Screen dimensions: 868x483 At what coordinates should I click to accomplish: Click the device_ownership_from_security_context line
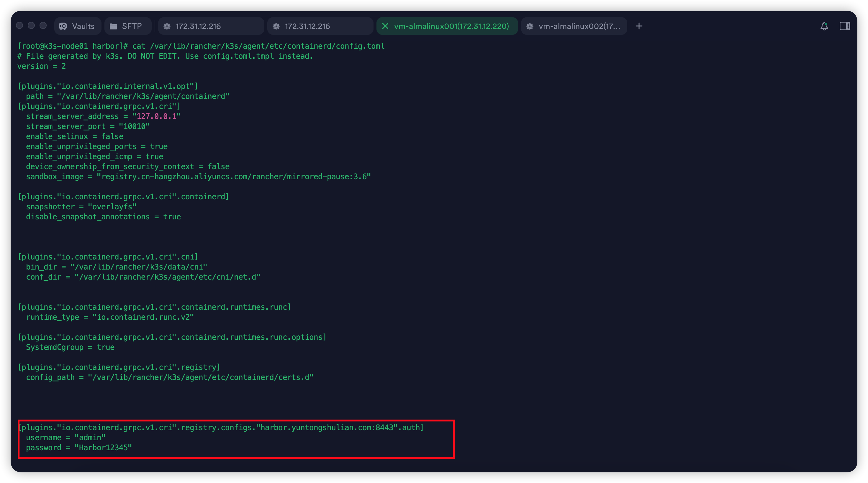[x=128, y=167]
